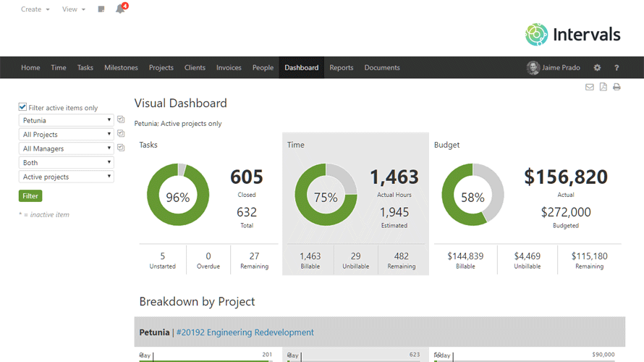This screenshot has height=362, width=644.
Task: Open #20192 Engineering Redevelopment project link
Action: (245, 332)
